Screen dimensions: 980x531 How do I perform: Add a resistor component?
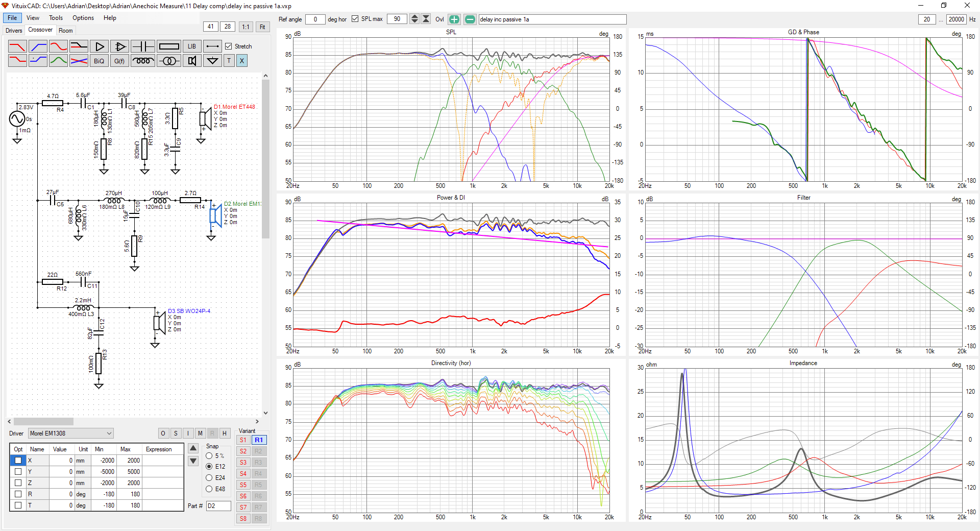point(169,46)
